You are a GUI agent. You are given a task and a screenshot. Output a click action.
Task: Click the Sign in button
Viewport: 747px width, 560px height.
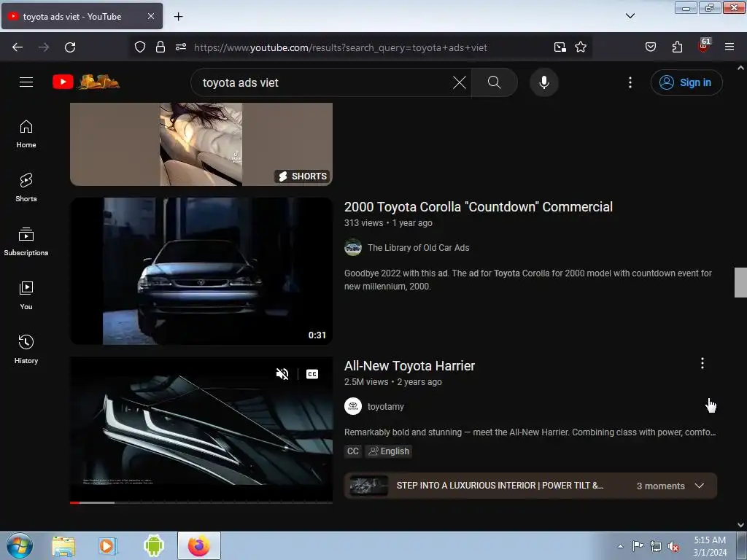(686, 82)
